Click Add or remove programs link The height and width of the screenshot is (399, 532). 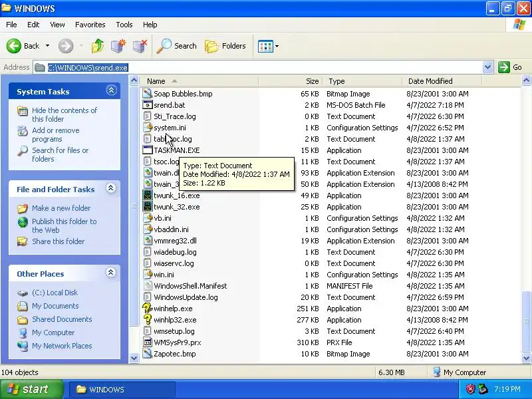56,135
